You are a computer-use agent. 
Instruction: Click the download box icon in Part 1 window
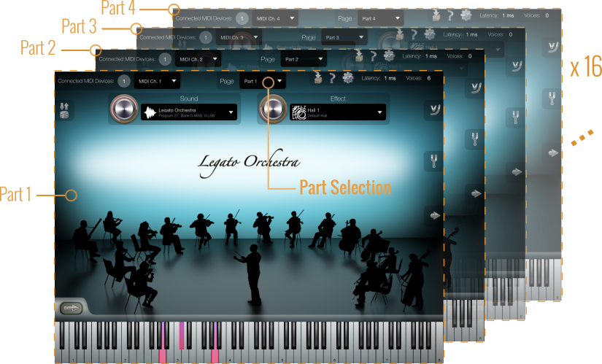[x=318, y=77]
